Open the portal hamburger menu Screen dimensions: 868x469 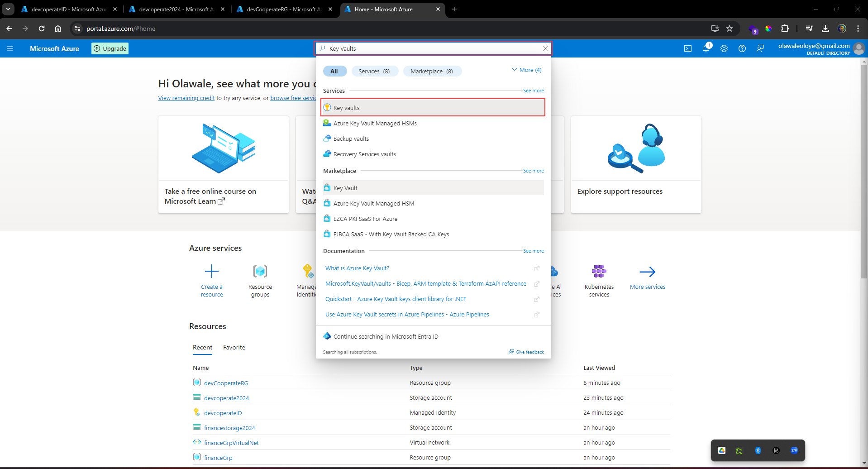click(x=10, y=48)
